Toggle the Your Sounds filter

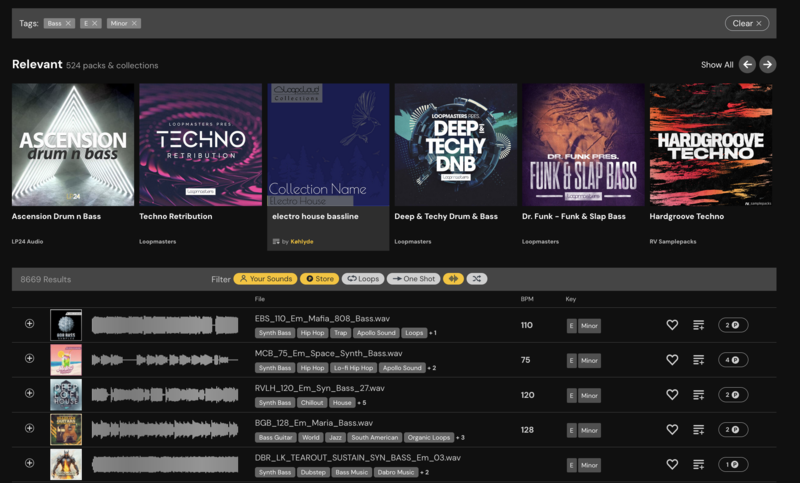click(x=265, y=279)
